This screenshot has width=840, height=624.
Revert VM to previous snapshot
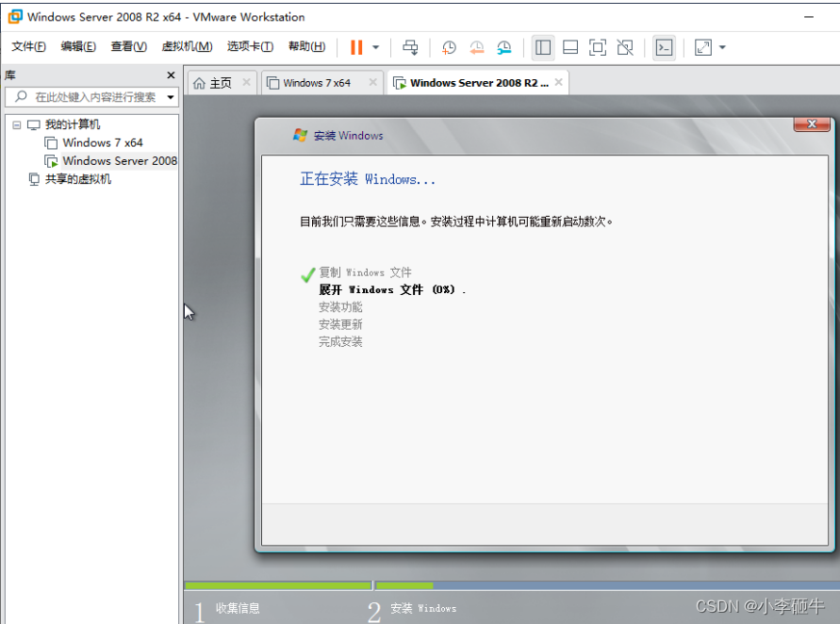[x=476, y=47]
